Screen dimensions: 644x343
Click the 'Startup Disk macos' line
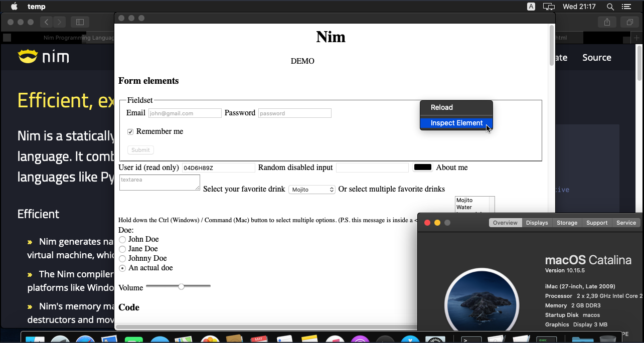[572, 315]
